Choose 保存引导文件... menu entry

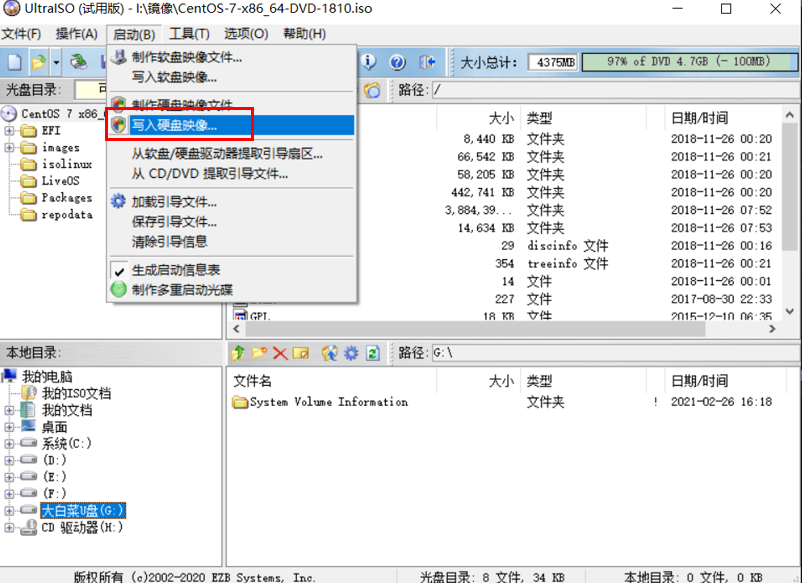[232, 221]
